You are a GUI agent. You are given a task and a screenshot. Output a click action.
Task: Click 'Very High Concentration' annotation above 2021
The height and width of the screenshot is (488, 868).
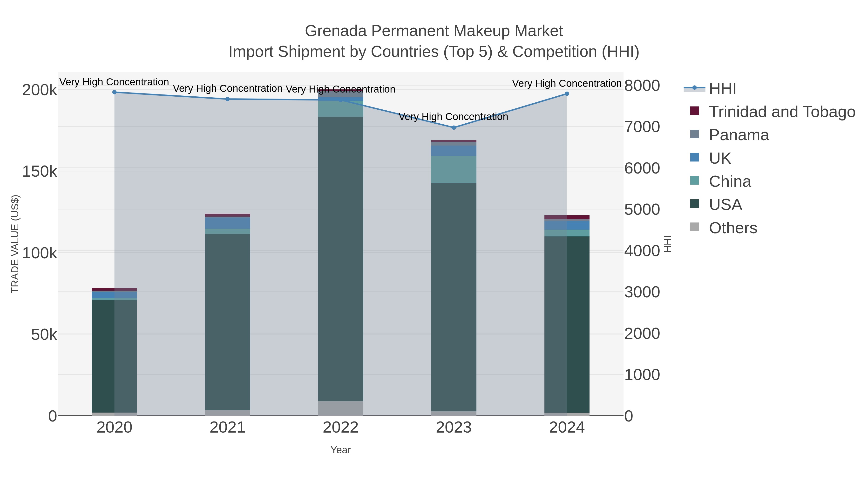point(227,89)
